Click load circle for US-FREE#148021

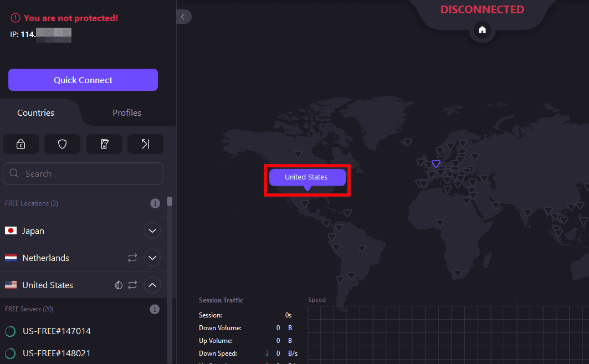11,353
